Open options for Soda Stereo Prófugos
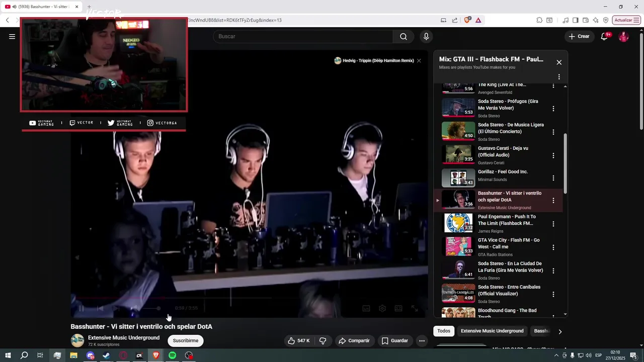 (553, 109)
